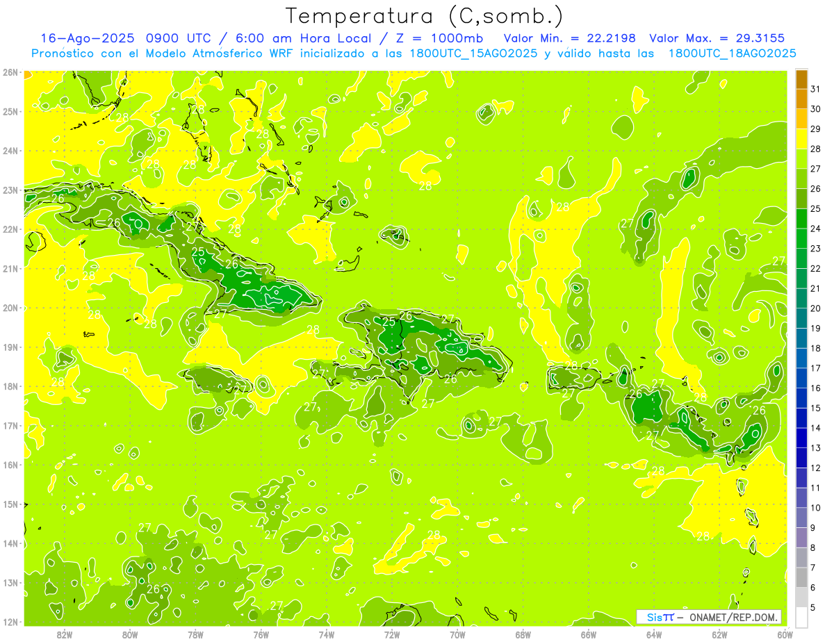Click the '82W' longitude axis label

[65, 634]
